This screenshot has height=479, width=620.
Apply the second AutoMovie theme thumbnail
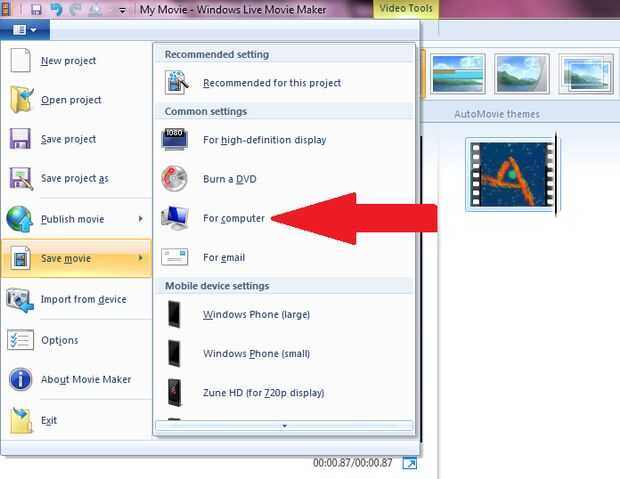[x=522, y=74]
